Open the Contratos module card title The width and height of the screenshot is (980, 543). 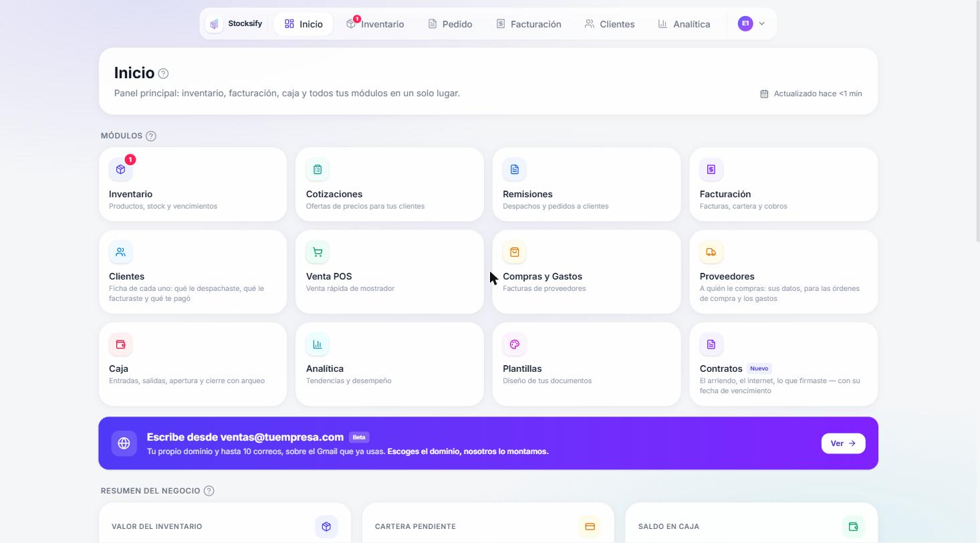721,368
